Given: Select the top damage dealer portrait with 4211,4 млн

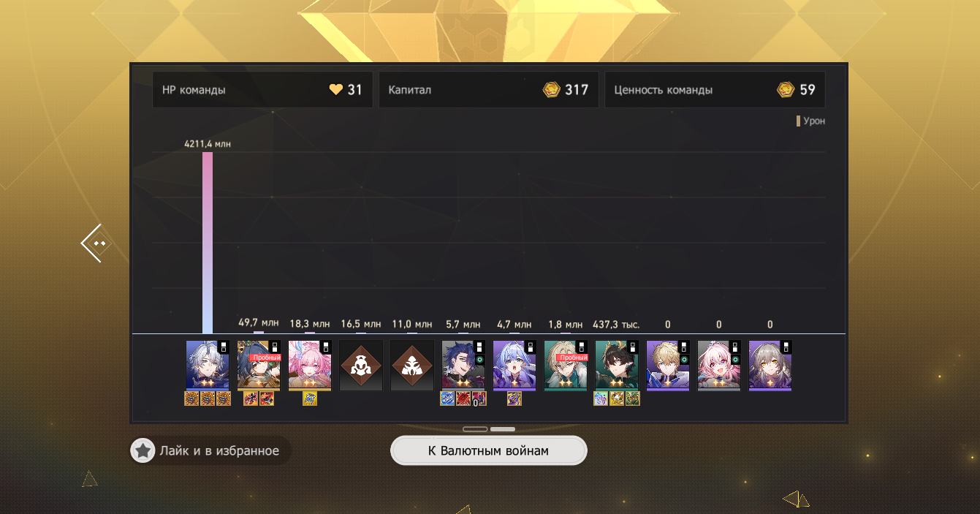Looking at the screenshot, I should (208, 365).
